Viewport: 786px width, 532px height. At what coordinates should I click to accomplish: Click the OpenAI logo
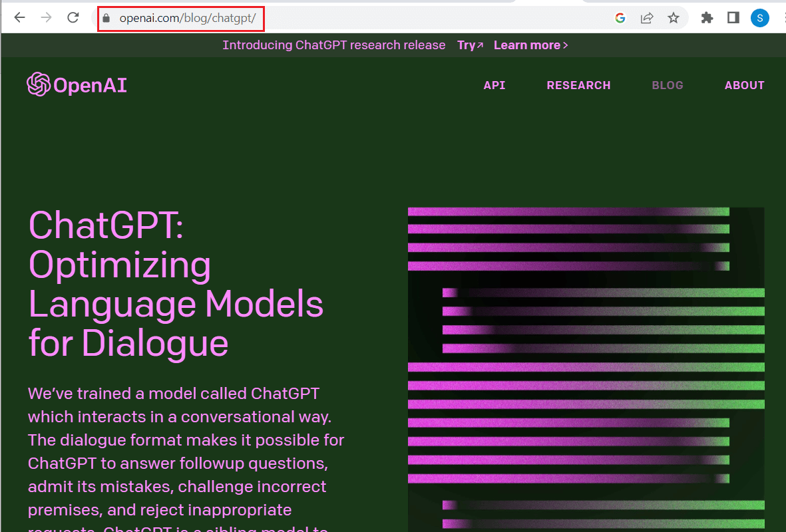tap(77, 84)
